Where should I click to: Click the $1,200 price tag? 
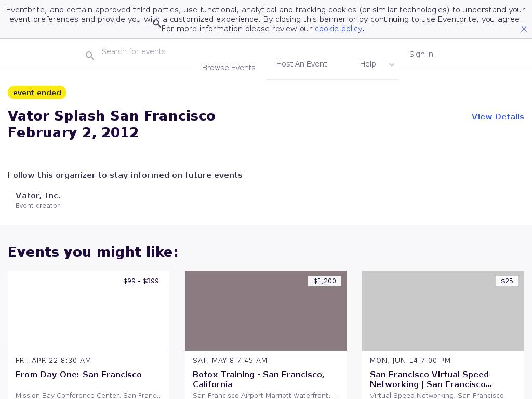tap(325, 281)
